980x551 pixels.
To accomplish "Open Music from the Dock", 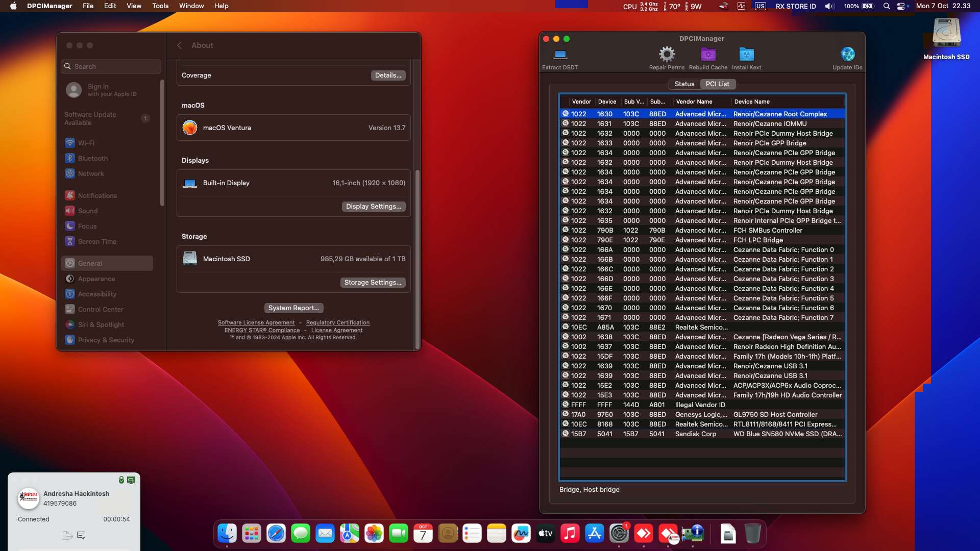I will click(570, 534).
